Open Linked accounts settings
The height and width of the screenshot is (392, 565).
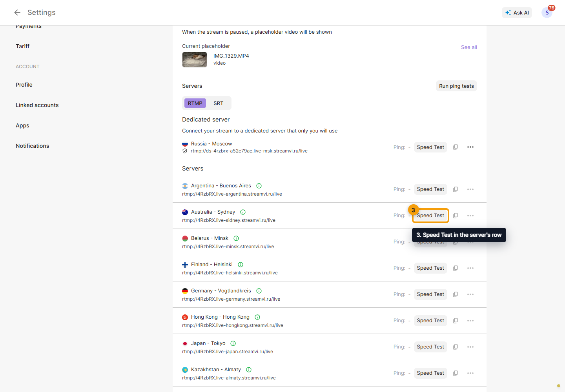point(37,105)
